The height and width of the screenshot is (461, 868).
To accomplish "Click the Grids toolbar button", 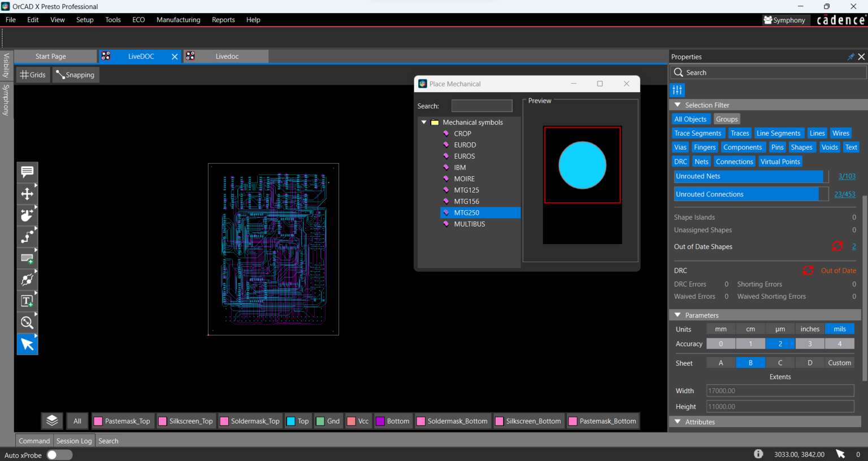I will point(33,75).
